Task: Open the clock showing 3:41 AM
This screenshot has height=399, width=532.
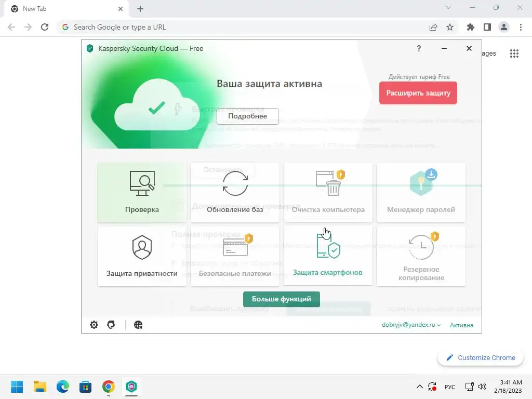Action: (508, 387)
